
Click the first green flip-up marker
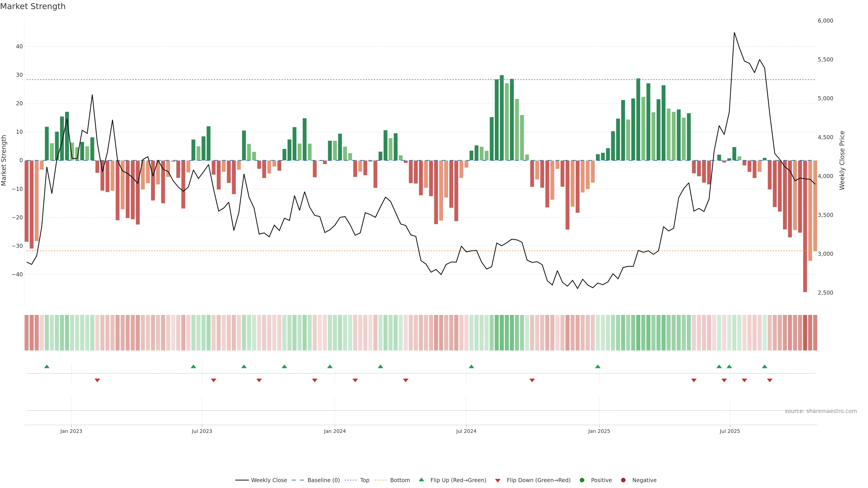point(47,366)
